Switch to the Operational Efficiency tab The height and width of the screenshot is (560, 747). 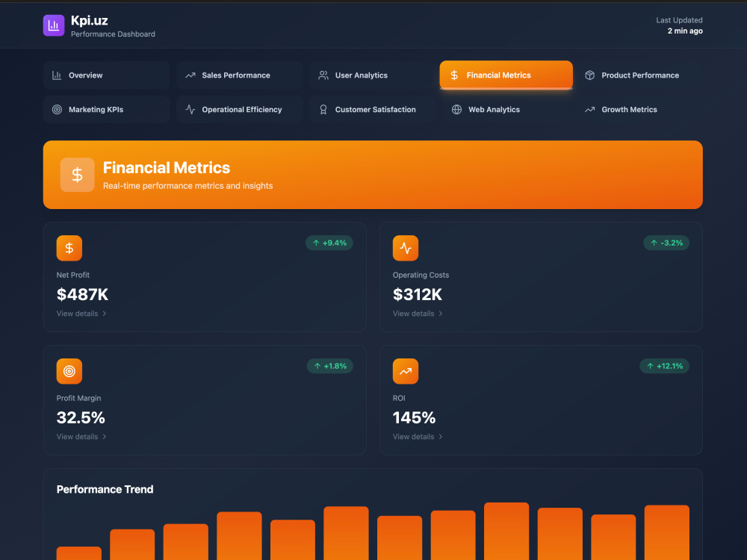pyautogui.click(x=240, y=110)
